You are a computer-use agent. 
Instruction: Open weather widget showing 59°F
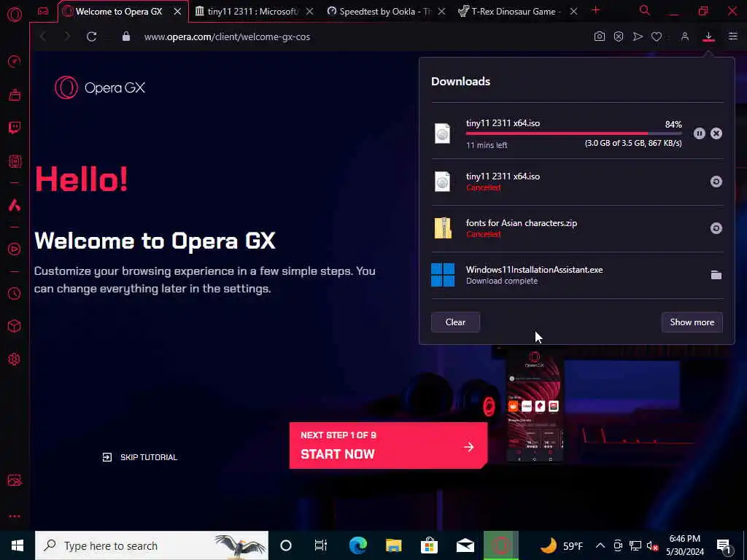(x=561, y=545)
